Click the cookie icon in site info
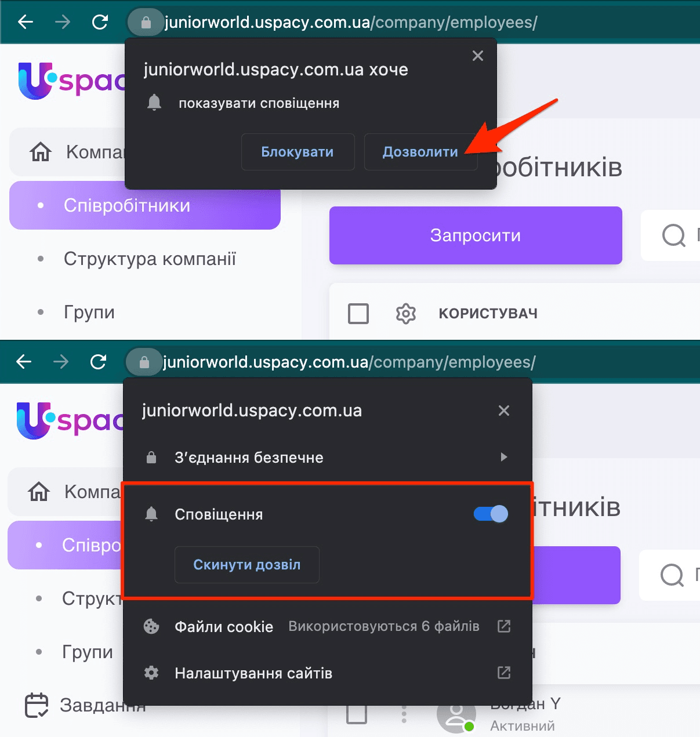 [151, 626]
